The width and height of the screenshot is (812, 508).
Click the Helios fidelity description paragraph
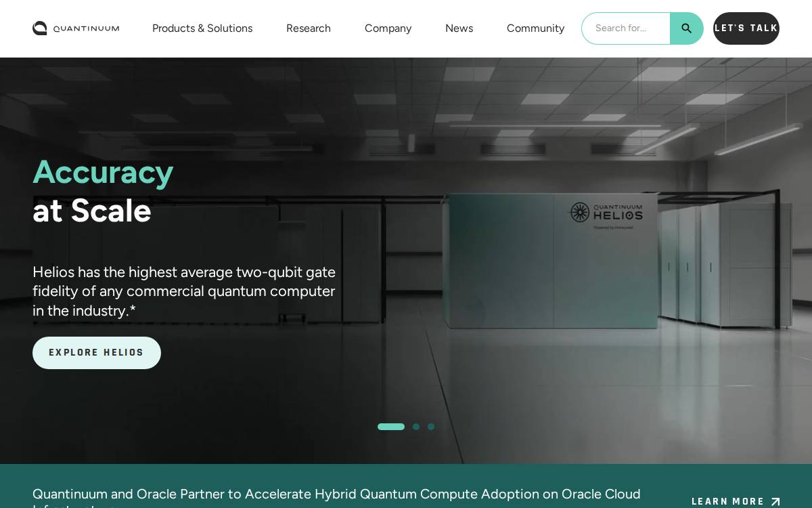(184, 291)
